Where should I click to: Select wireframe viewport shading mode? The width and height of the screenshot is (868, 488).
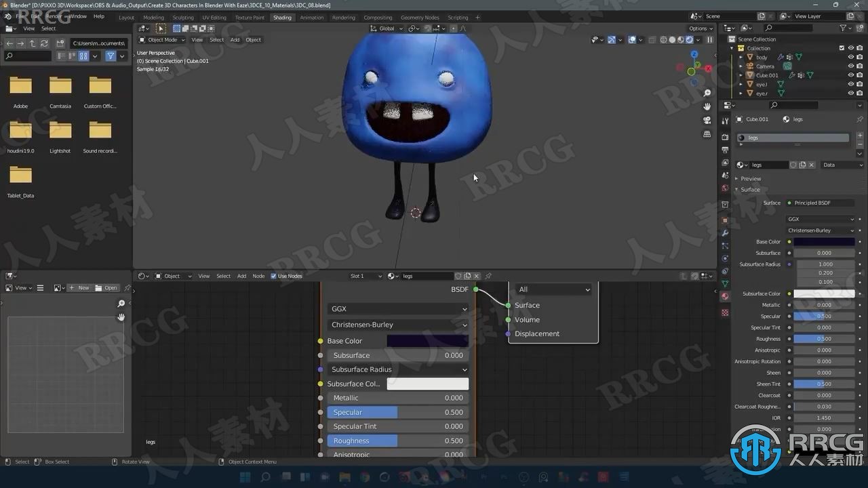664,39
